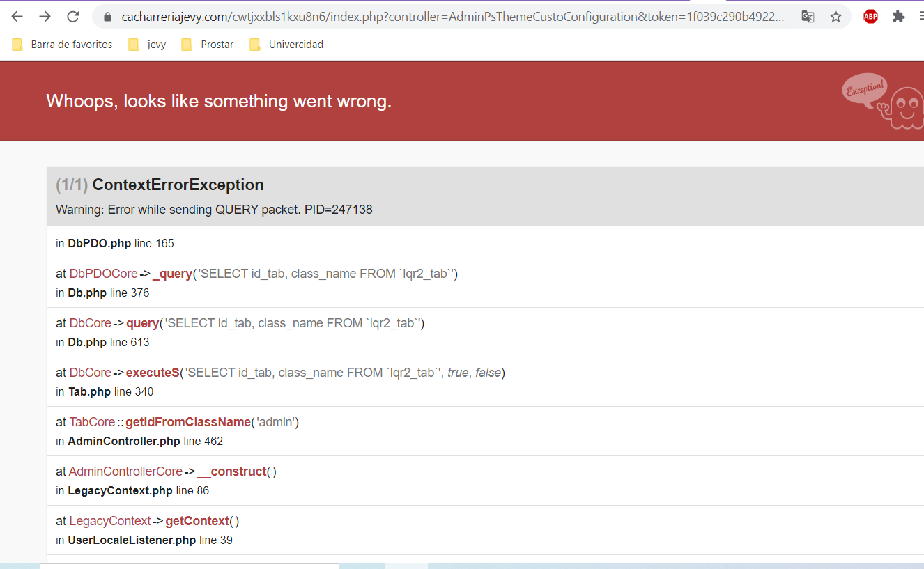Click LegacyContext.php line 86 entry

[132, 490]
